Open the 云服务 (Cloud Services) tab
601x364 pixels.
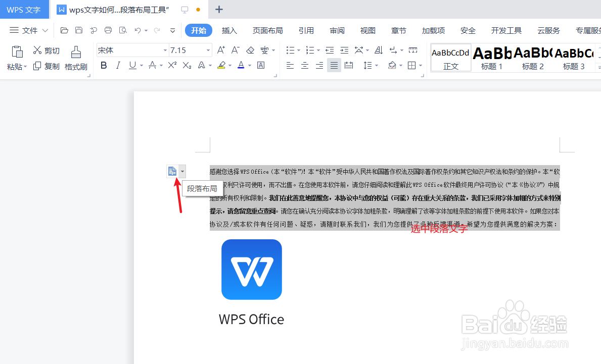(x=548, y=30)
